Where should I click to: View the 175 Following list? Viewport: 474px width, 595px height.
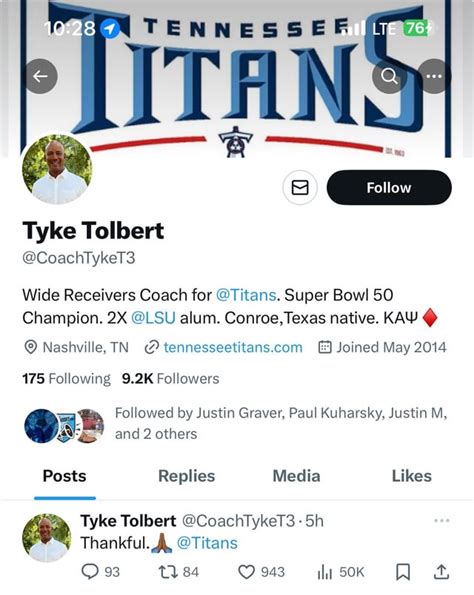coord(66,379)
